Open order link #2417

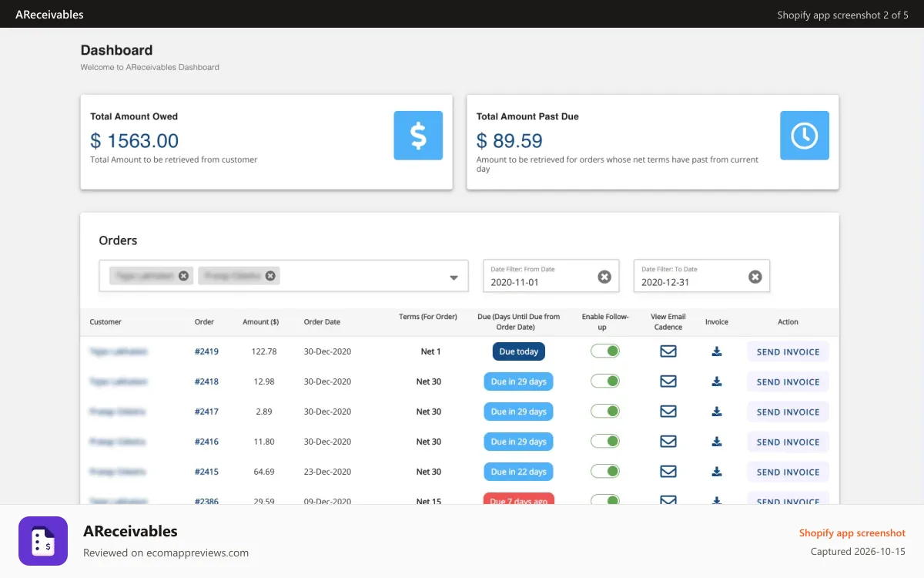point(206,412)
